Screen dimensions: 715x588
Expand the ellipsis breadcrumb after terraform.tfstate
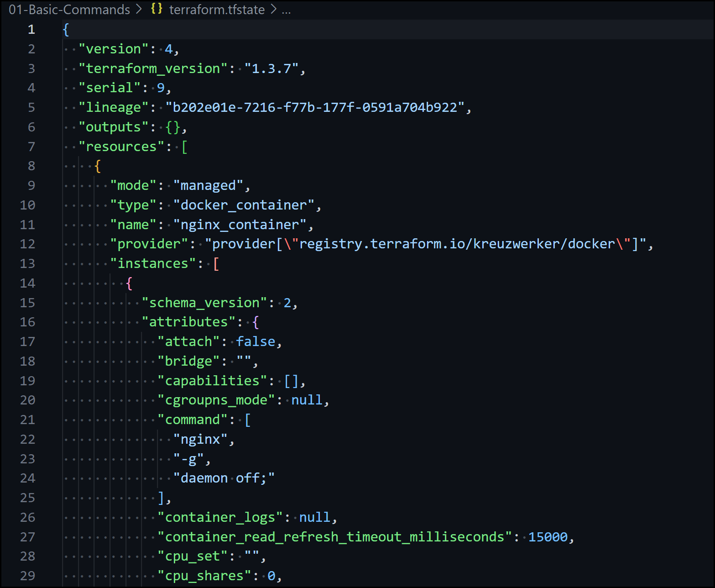pyautogui.click(x=287, y=10)
